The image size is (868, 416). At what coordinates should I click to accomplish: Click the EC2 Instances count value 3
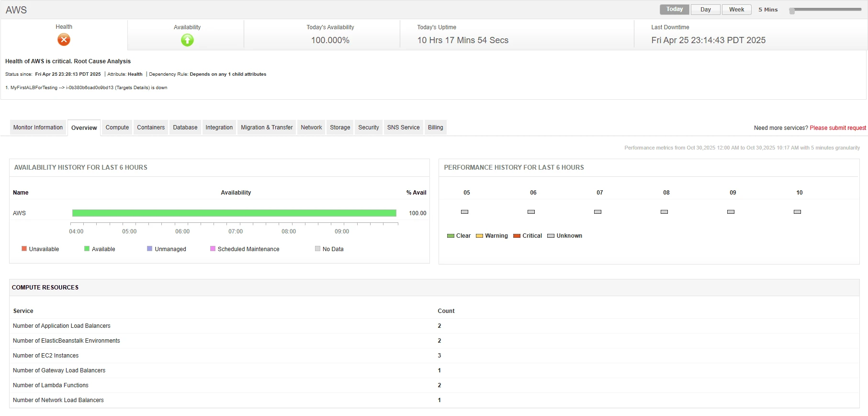click(x=440, y=356)
